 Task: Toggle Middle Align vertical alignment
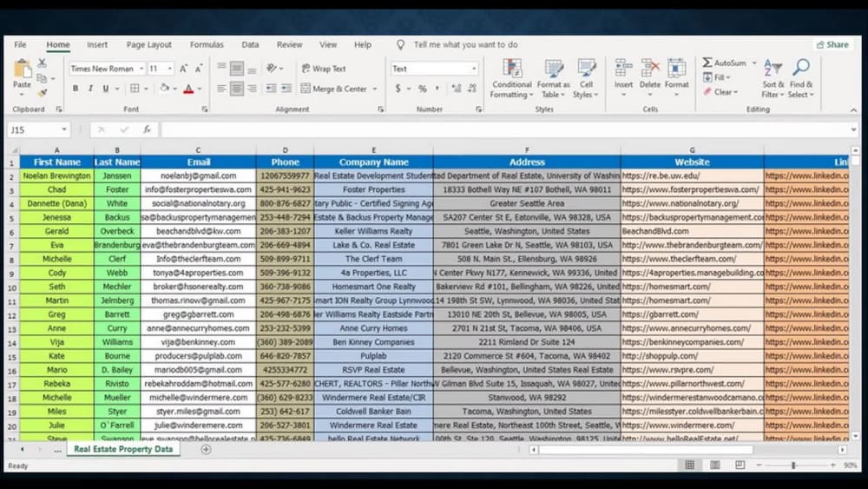pos(236,68)
